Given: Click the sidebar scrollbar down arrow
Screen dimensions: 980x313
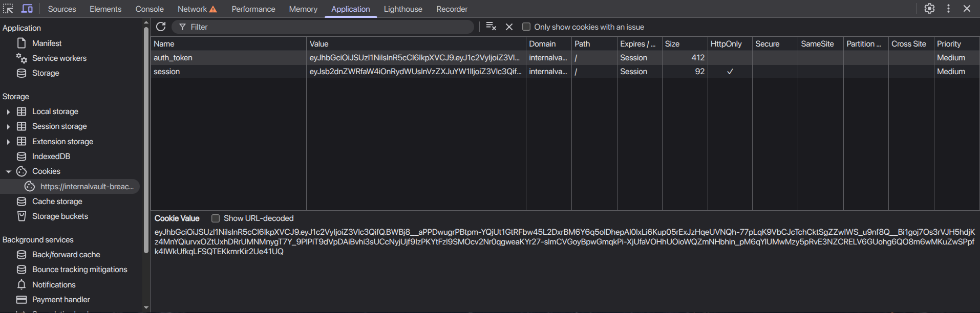Looking at the screenshot, I should [x=146, y=307].
